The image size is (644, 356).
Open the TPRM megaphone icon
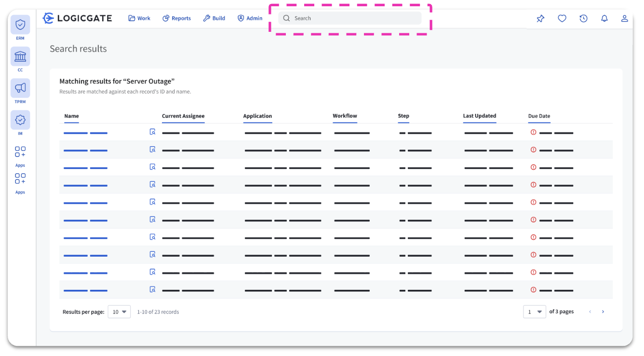pyautogui.click(x=20, y=88)
